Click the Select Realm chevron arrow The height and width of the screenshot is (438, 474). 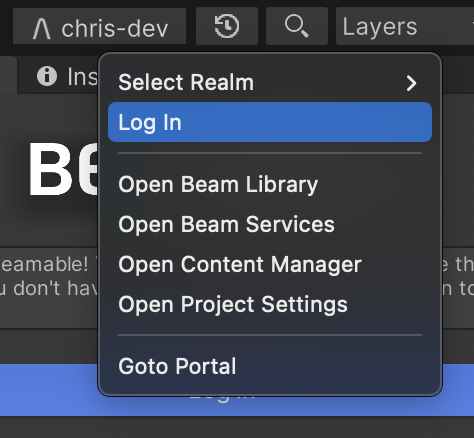pos(412,83)
